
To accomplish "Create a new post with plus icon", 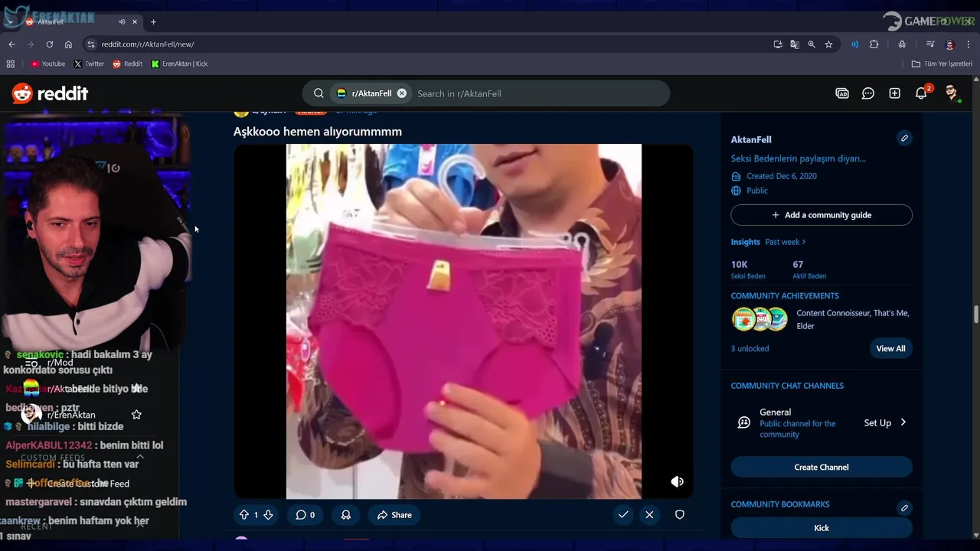I will 894,93.
